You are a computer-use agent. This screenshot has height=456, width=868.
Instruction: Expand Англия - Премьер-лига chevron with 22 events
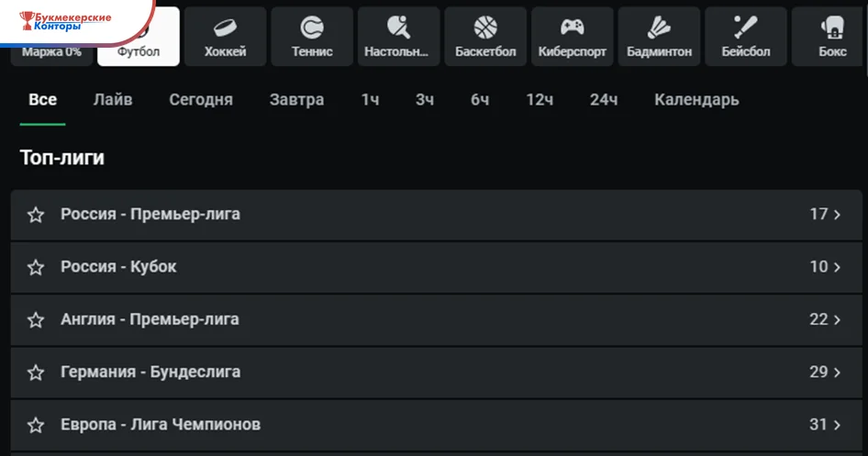click(837, 320)
